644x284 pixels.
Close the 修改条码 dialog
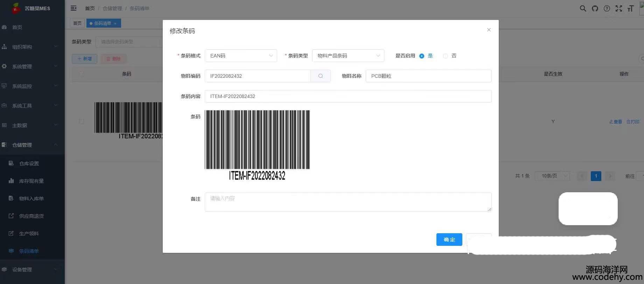(489, 30)
